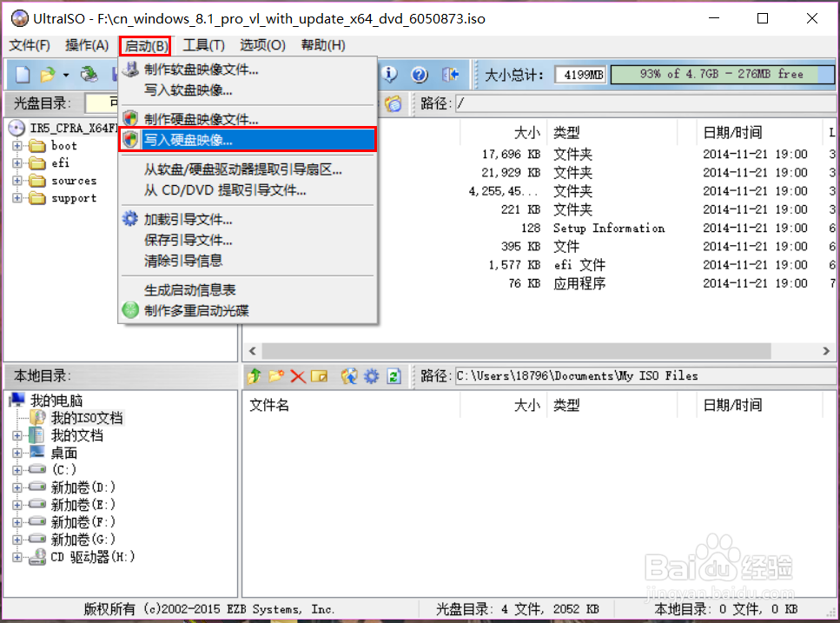The width and height of the screenshot is (840, 623).
Task: Choose 生成启动信息表 menu entry
Action: click(189, 290)
